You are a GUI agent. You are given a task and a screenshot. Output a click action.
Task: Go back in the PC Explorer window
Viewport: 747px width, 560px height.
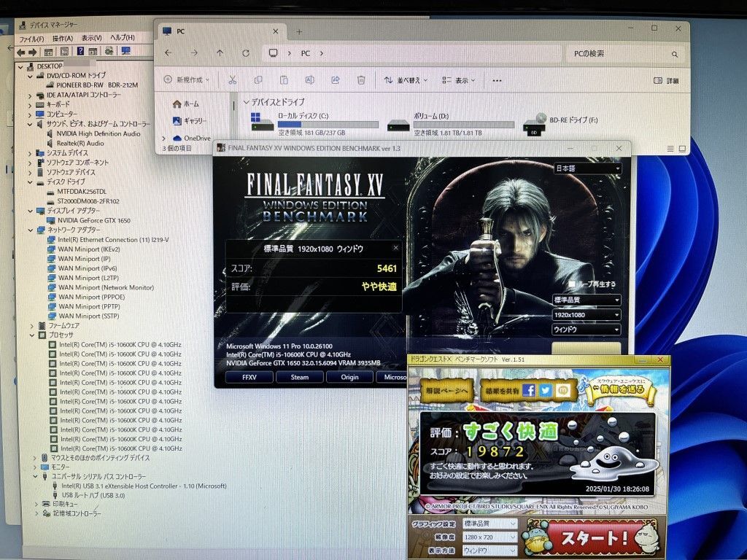pyautogui.click(x=169, y=53)
